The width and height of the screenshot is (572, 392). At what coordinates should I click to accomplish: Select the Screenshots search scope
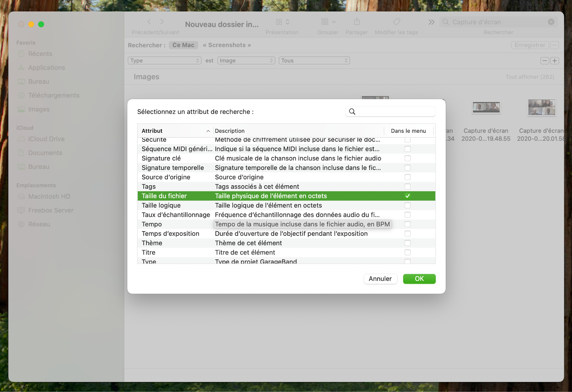227,45
